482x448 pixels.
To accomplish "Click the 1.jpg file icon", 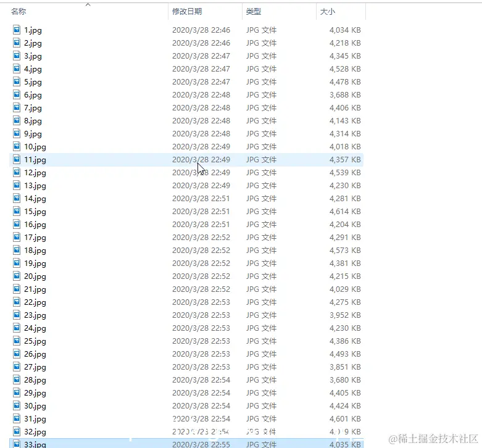I will click(x=17, y=30).
